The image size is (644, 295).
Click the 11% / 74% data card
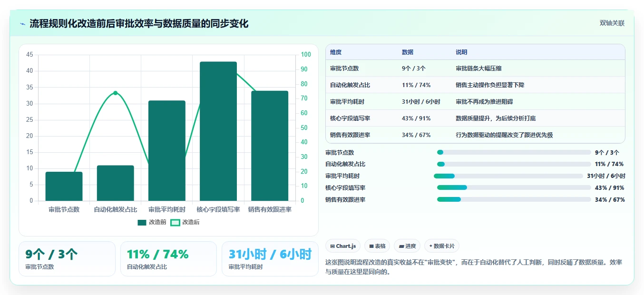tap(168, 259)
